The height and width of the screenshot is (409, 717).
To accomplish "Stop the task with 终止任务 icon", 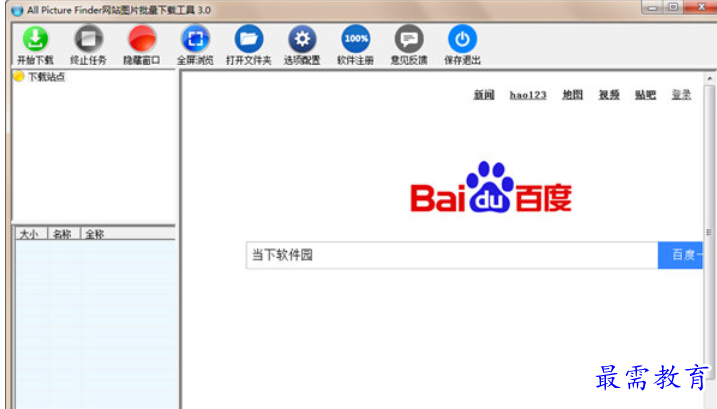I will [88, 39].
